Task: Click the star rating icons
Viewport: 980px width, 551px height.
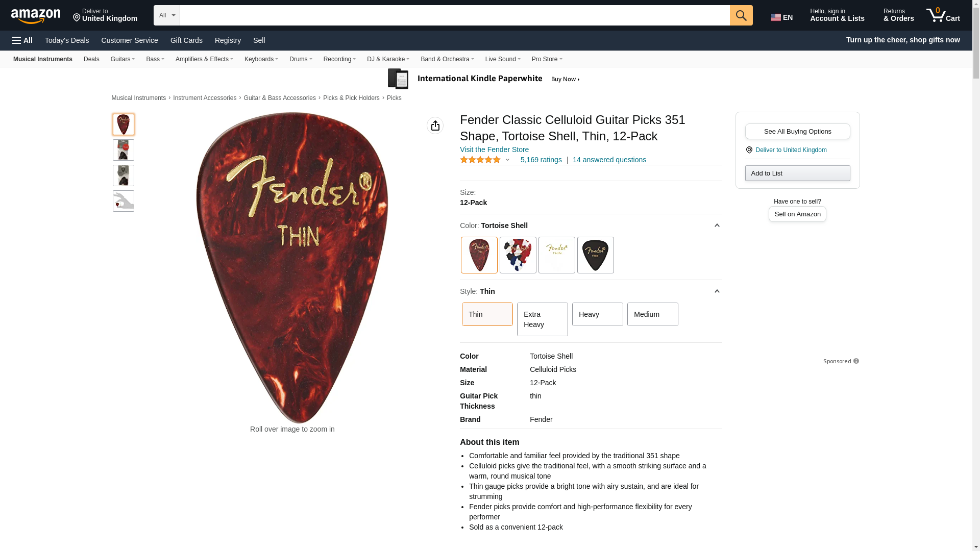Action: [x=480, y=160]
